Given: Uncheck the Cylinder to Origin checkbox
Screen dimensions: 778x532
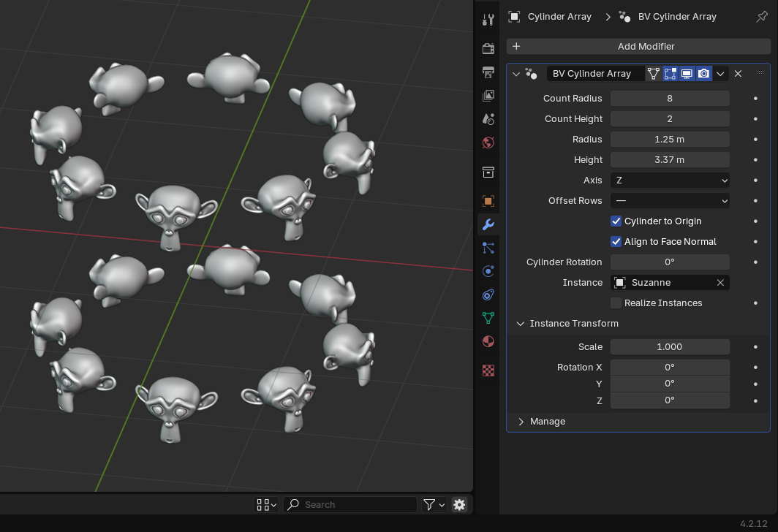Looking at the screenshot, I should [x=616, y=221].
